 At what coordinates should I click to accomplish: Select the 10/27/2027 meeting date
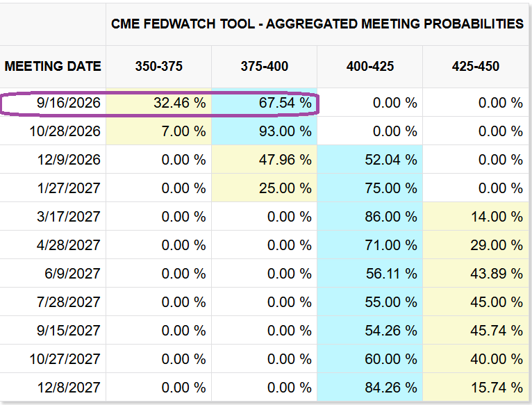53,359
